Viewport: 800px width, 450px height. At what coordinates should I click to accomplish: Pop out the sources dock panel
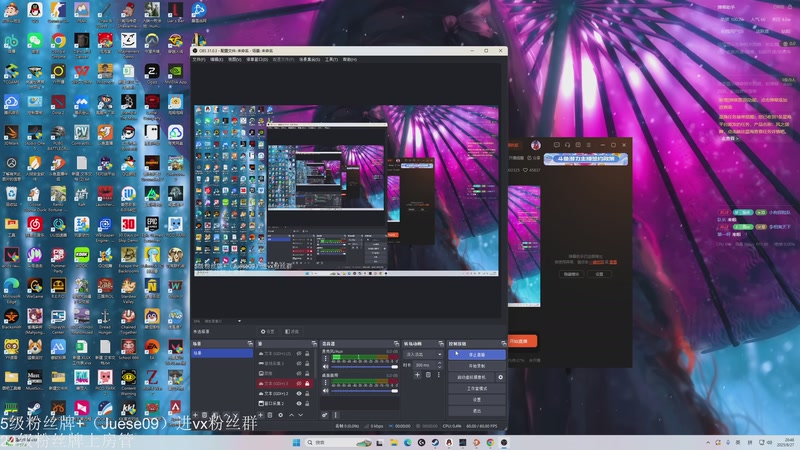tap(314, 344)
